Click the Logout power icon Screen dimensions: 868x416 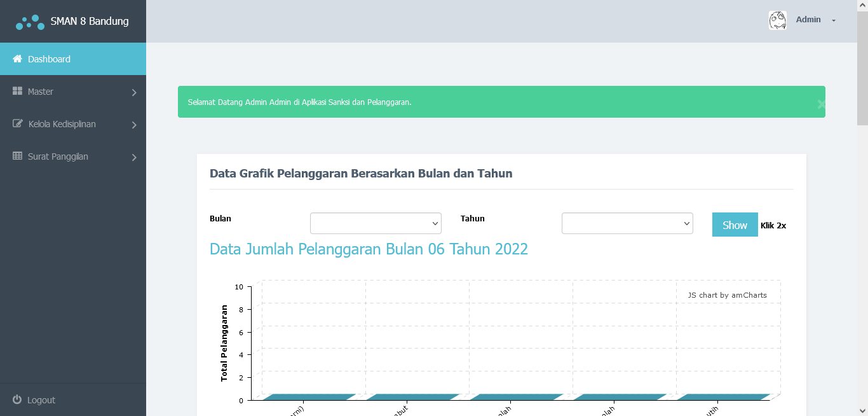(17, 400)
